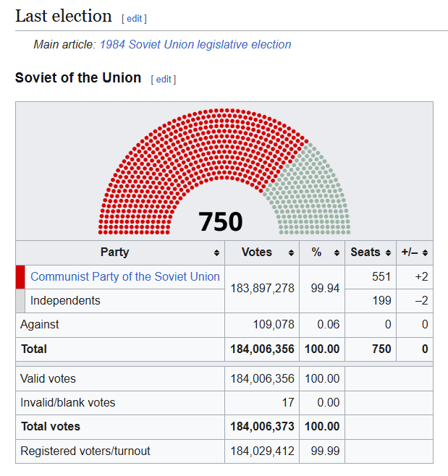Click the 750 seat total in diagram
The width and height of the screenshot is (448, 476).
pos(221,221)
